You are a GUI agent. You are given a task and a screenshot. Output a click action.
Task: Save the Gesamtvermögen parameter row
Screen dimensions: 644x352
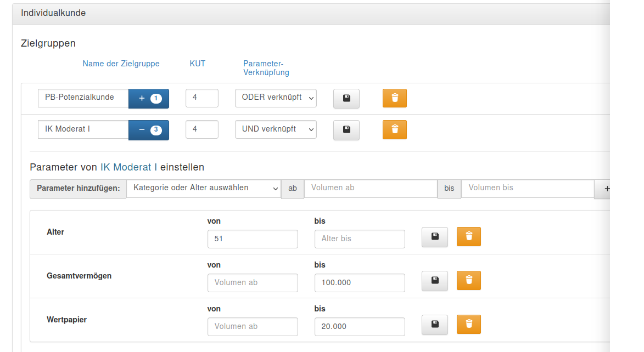click(x=434, y=281)
